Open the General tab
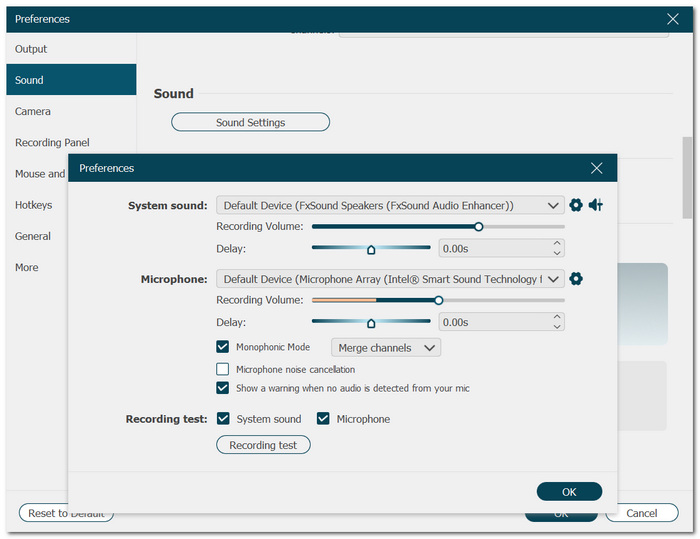Viewport: 700px width, 539px height. 38,236
